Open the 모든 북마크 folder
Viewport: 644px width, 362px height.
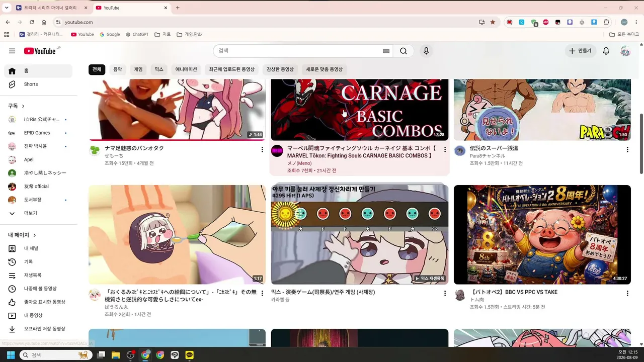click(x=624, y=34)
